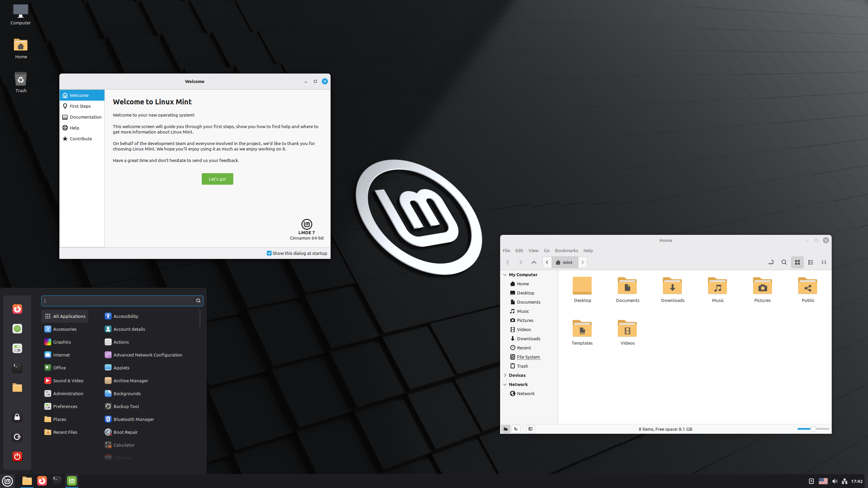Switch file manager to list view

(x=811, y=262)
